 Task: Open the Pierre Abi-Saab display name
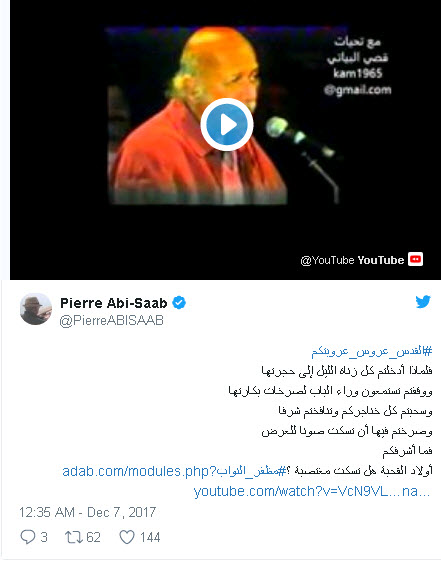tap(114, 303)
